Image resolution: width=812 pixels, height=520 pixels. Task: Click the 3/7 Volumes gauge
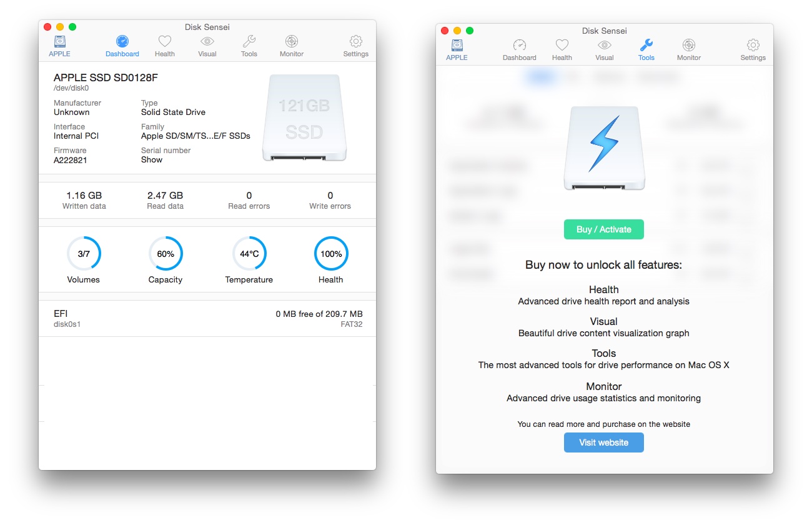tap(84, 254)
